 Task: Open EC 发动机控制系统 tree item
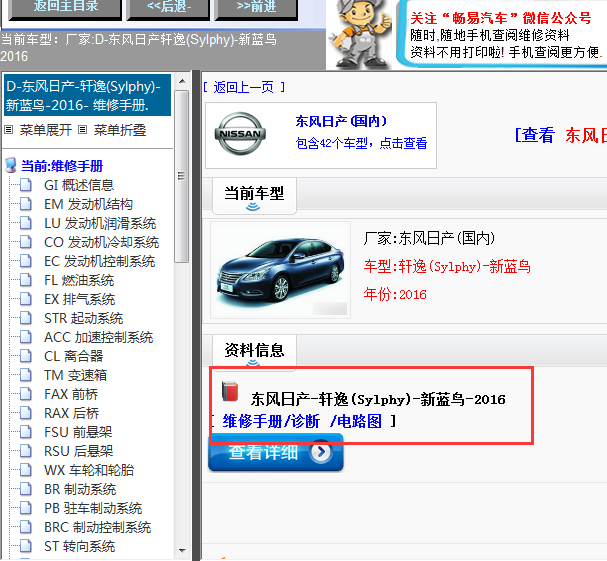click(99, 261)
